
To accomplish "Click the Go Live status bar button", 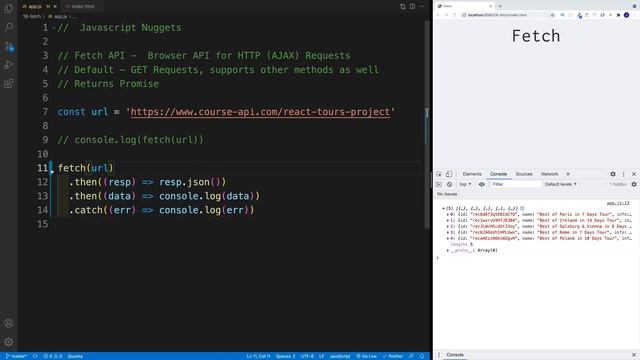I will (367, 356).
